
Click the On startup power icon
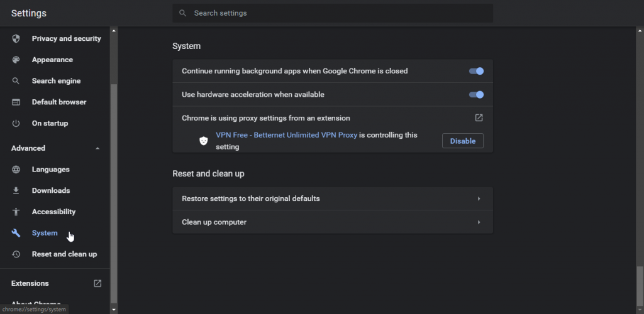click(16, 123)
